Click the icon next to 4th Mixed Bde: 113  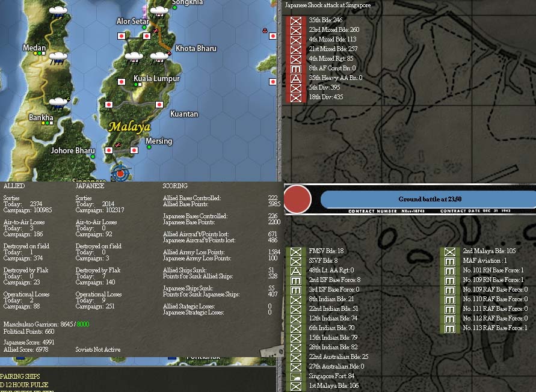click(x=296, y=40)
